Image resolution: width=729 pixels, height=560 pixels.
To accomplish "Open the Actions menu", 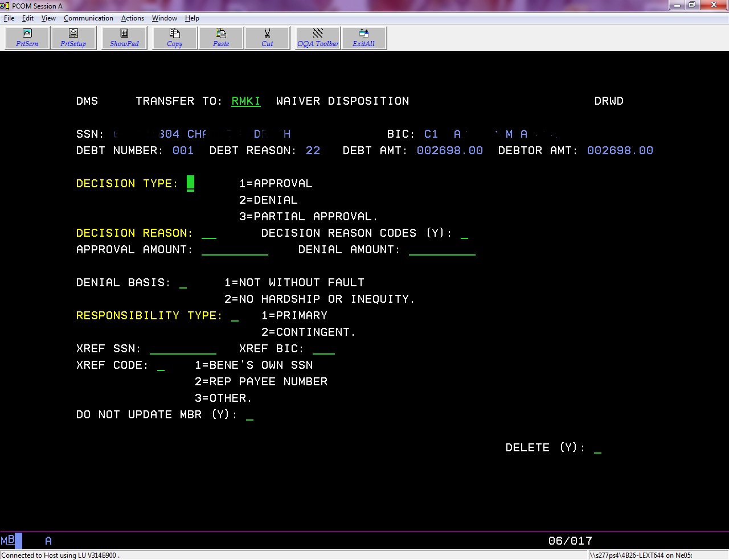I will (132, 18).
